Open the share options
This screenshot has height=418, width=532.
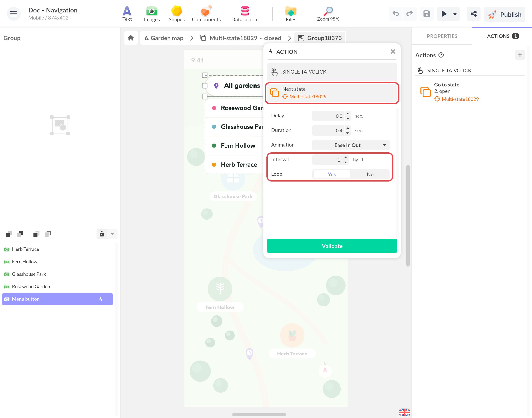pyautogui.click(x=473, y=14)
